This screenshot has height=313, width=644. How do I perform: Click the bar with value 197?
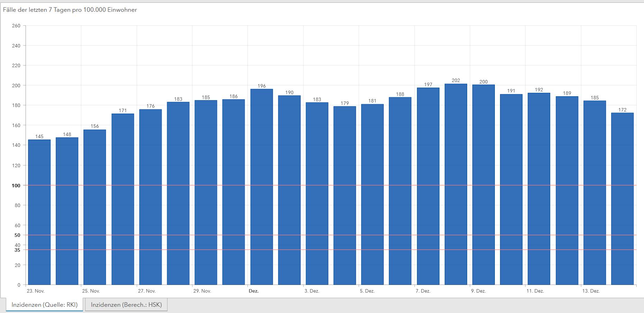click(x=428, y=186)
